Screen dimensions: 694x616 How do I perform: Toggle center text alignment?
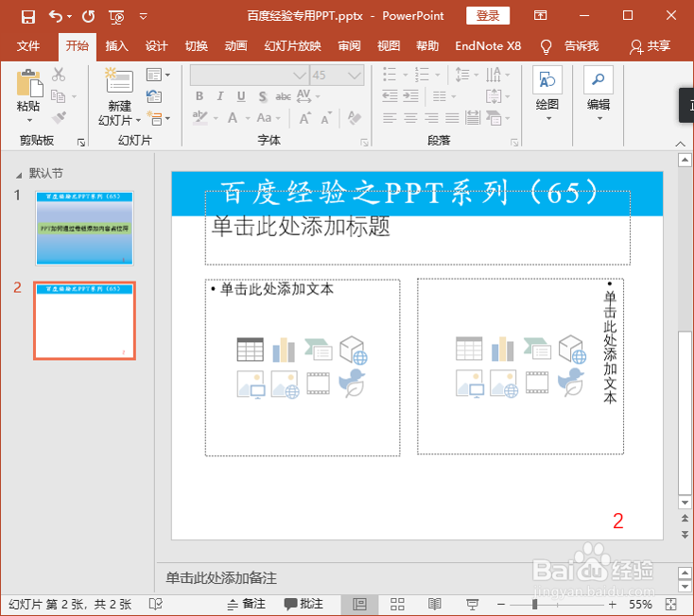[410, 118]
